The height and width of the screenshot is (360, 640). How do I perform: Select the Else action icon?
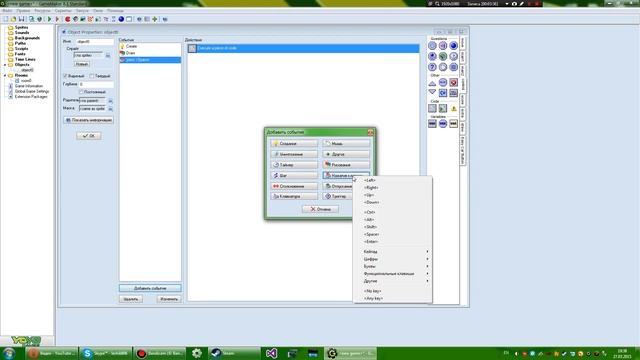(443, 83)
